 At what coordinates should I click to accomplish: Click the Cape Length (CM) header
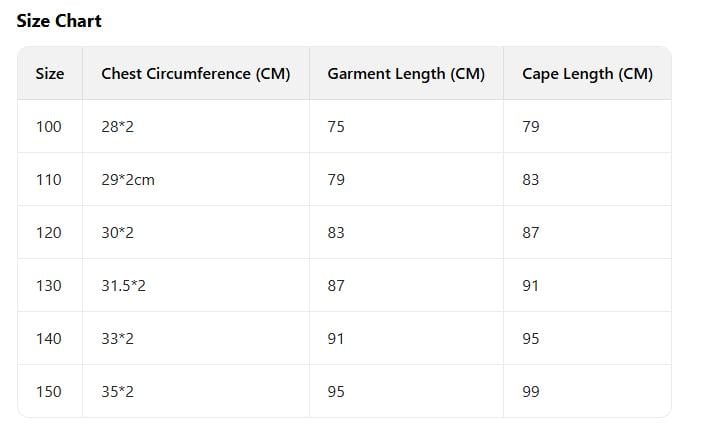click(587, 74)
